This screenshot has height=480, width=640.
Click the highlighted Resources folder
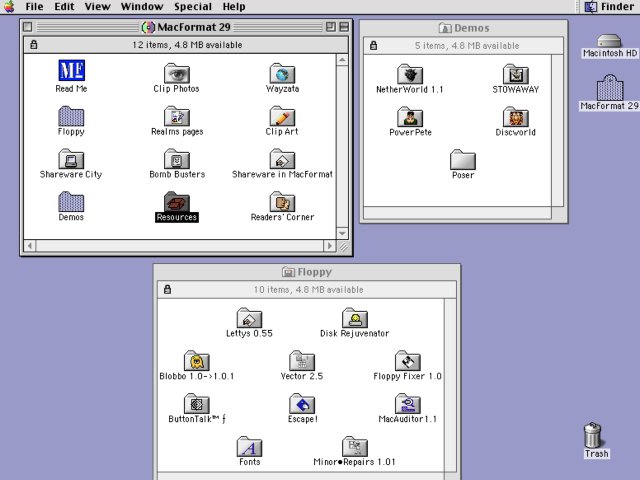[176, 202]
